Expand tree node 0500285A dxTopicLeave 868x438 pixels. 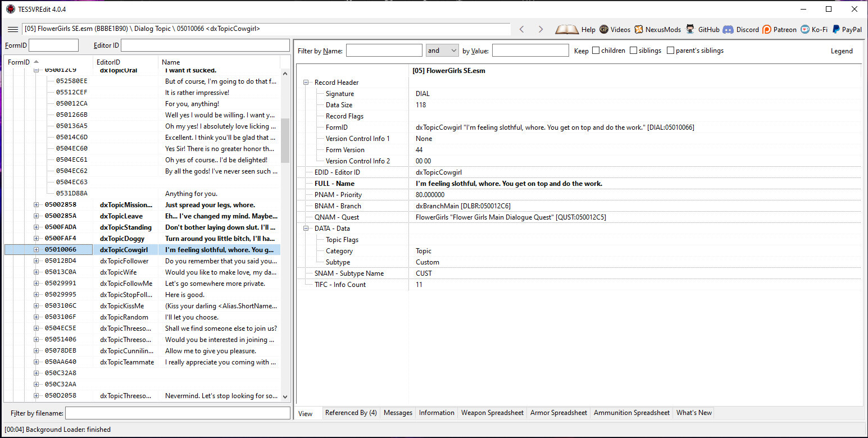click(x=37, y=216)
